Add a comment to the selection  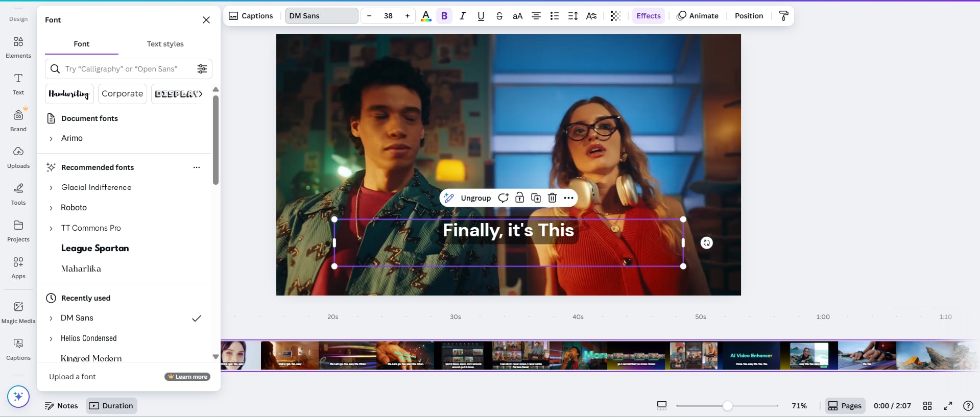503,198
